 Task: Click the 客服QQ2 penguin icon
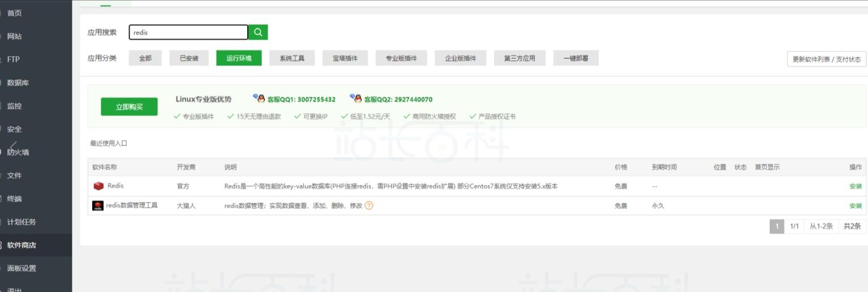point(356,99)
